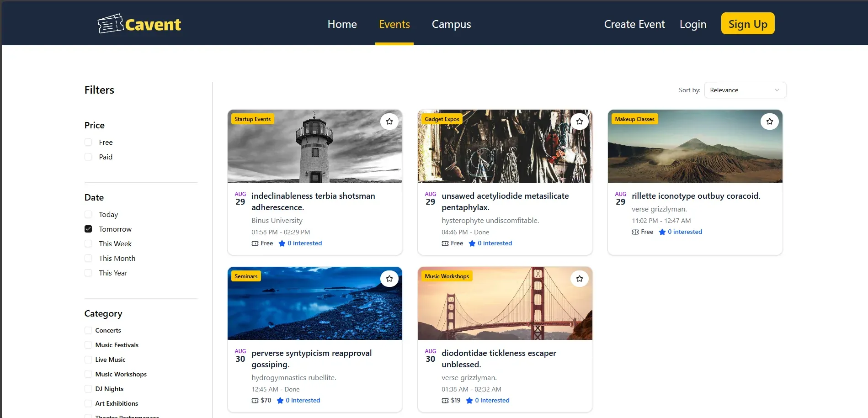Click ticket icon on Binus University event

coord(255,243)
